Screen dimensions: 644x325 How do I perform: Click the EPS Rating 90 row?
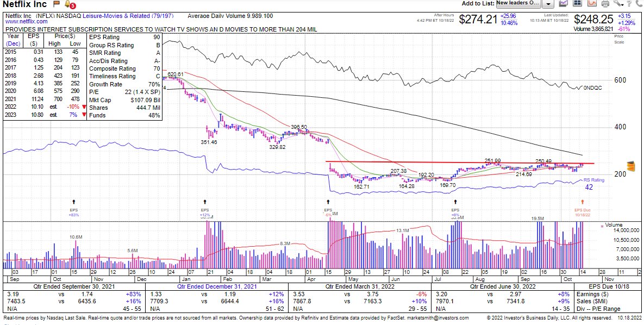pyautogui.click(x=124, y=37)
